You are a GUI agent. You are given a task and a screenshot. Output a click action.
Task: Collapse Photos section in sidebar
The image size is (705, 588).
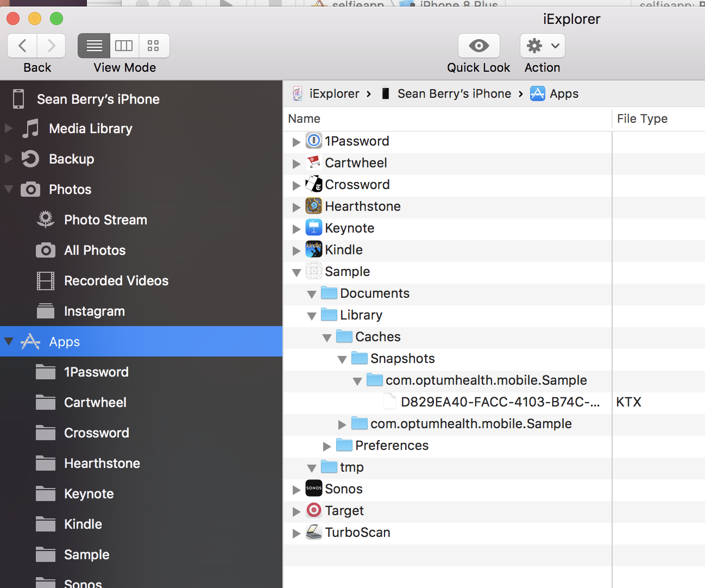[x=9, y=189]
